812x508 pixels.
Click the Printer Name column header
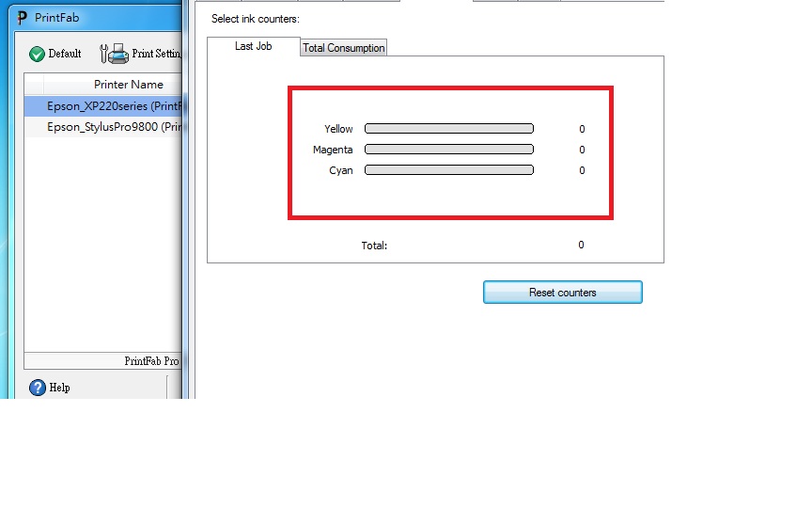tap(128, 85)
